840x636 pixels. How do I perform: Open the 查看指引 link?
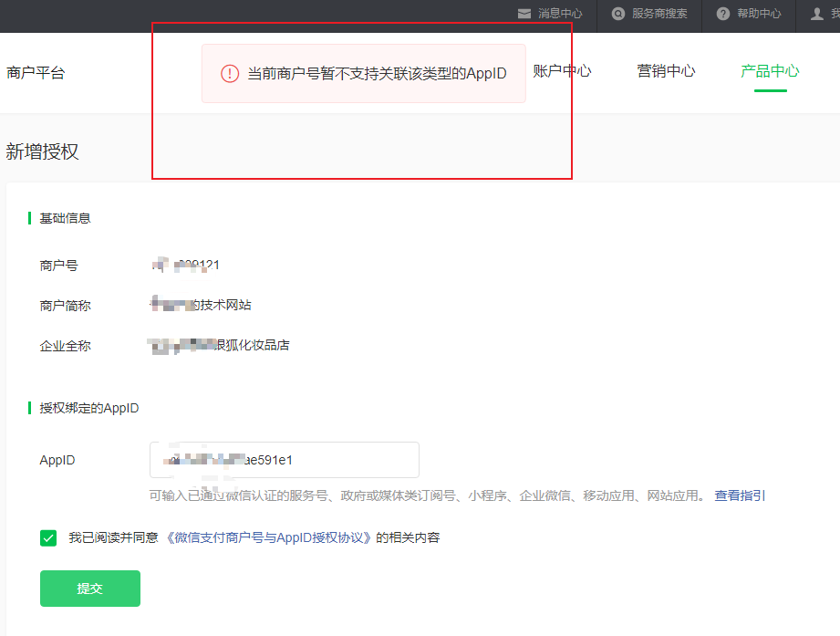click(x=740, y=495)
